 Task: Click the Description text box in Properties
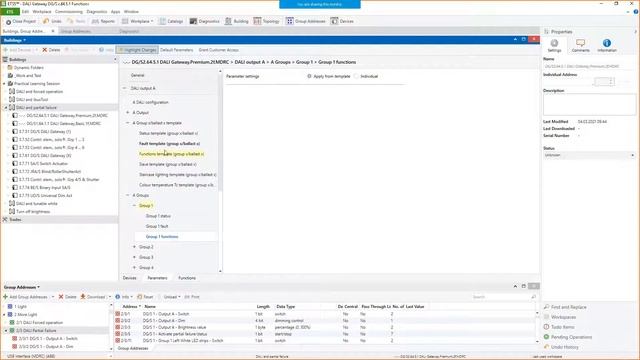(589, 104)
